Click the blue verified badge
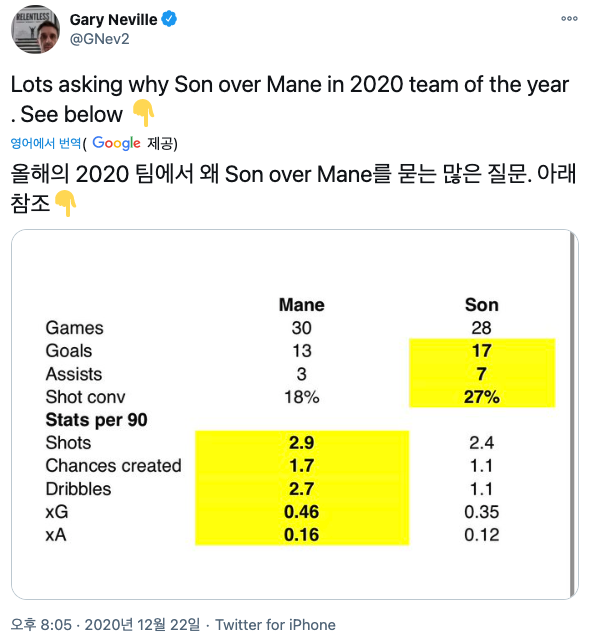 click(x=169, y=19)
